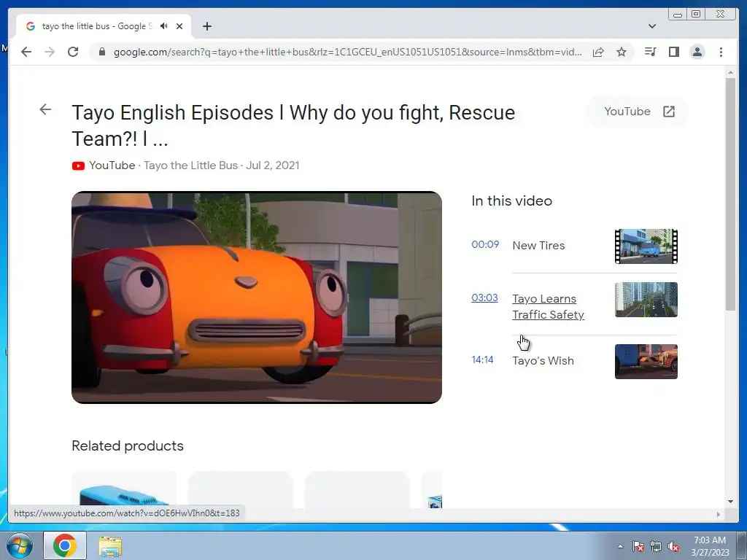Open a new tab with plus button
Viewport: 747px width, 560px height.
206,26
